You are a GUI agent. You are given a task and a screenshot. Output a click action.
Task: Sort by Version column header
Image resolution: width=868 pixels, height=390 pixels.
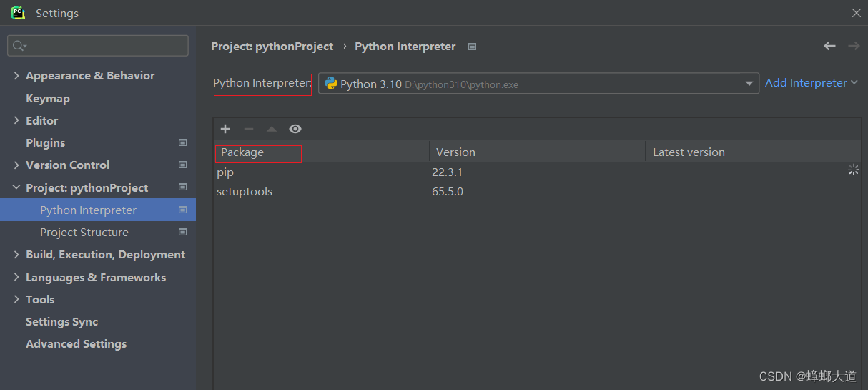click(x=538, y=152)
